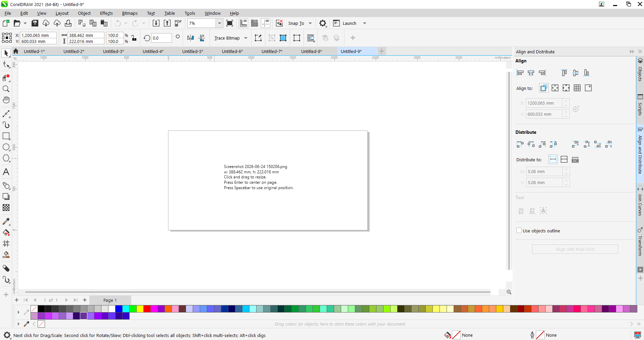Click Align left icon
Image resolution: width=644 pixels, height=340 pixels.
coord(520,73)
